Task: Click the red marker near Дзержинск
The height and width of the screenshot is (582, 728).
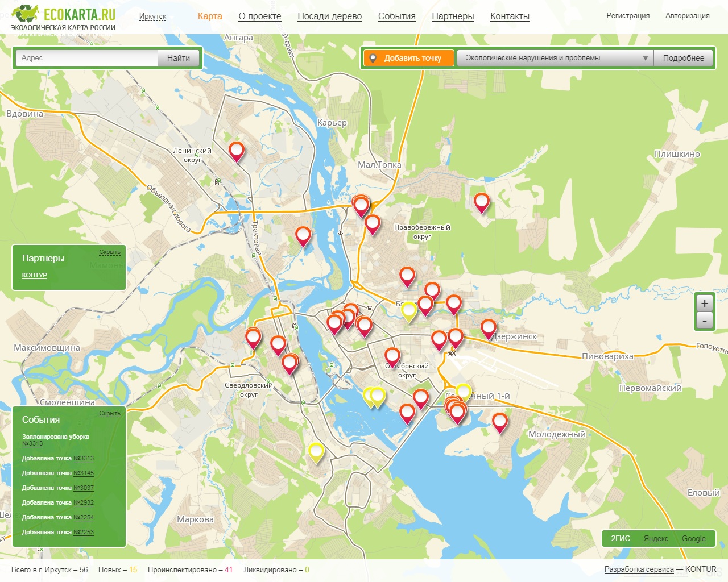Action: pos(488,328)
